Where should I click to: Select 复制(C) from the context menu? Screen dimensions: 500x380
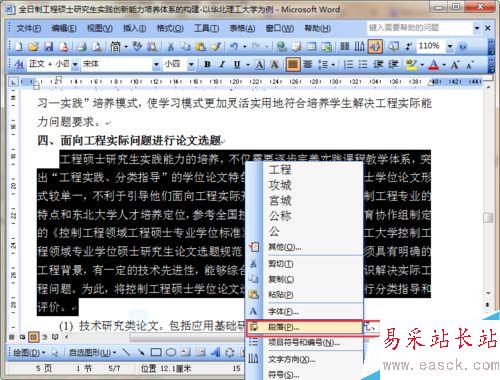click(x=304, y=279)
